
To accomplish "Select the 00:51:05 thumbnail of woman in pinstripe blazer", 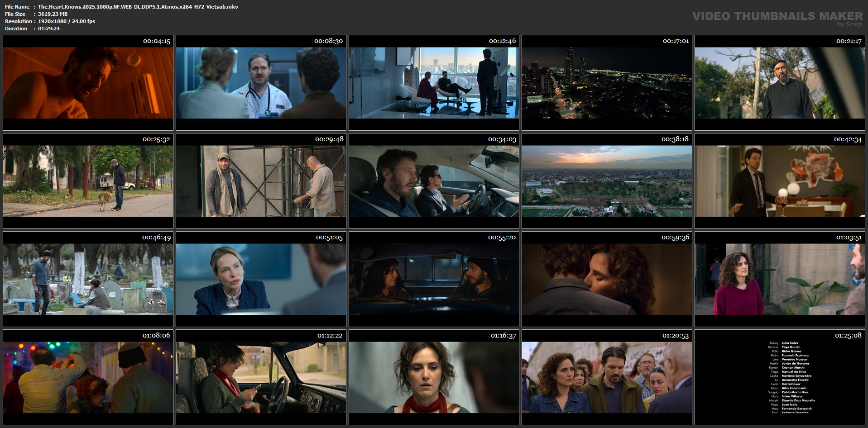I will [x=261, y=279].
